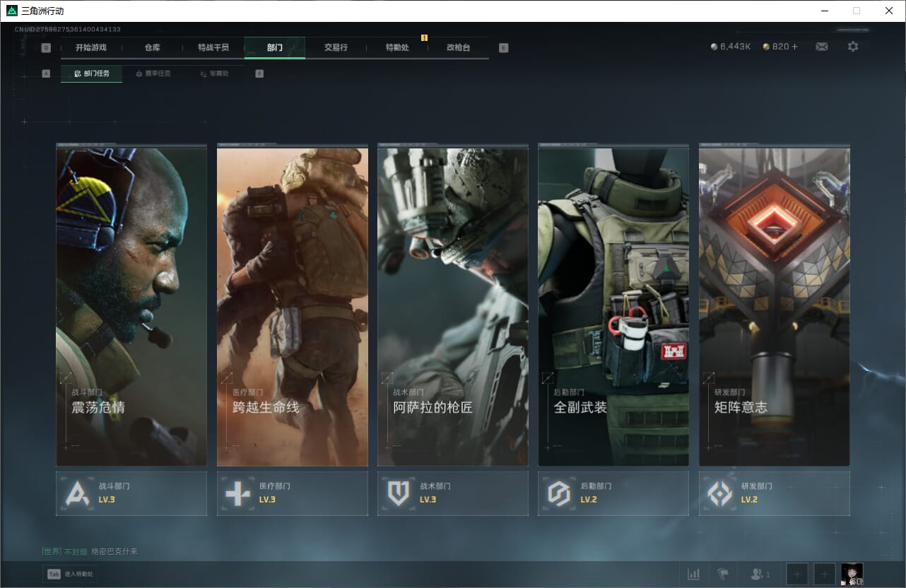Open the mail inbox envelope icon
Viewport: 906px width, 588px height.
pyautogui.click(x=821, y=47)
